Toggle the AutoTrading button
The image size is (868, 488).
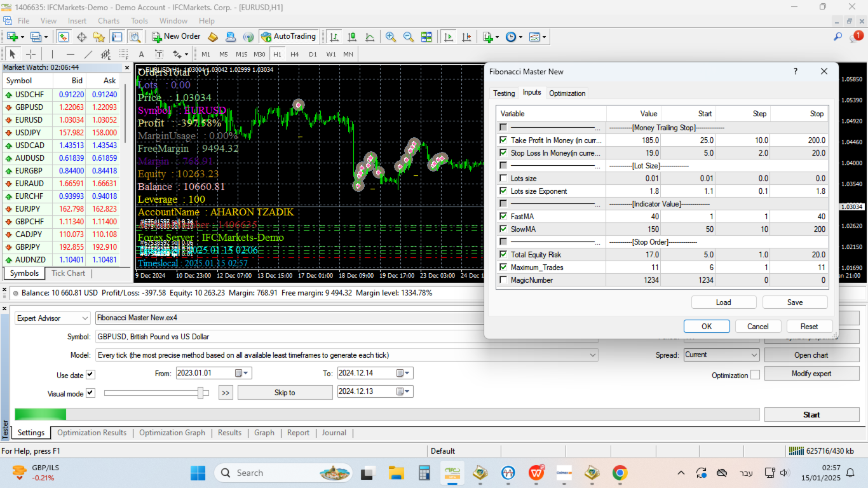click(288, 37)
